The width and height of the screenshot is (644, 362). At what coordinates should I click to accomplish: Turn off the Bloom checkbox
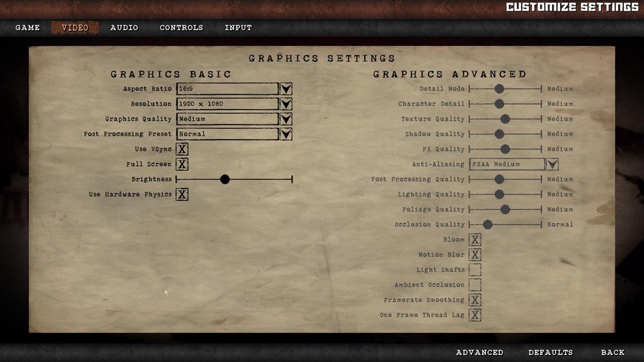(x=475, y=240)
